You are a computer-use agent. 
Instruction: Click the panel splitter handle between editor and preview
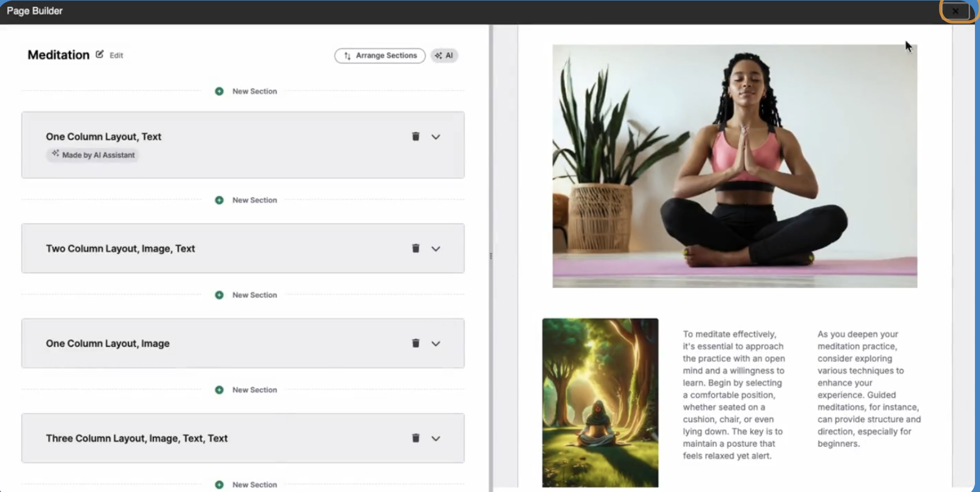[491, 256]
